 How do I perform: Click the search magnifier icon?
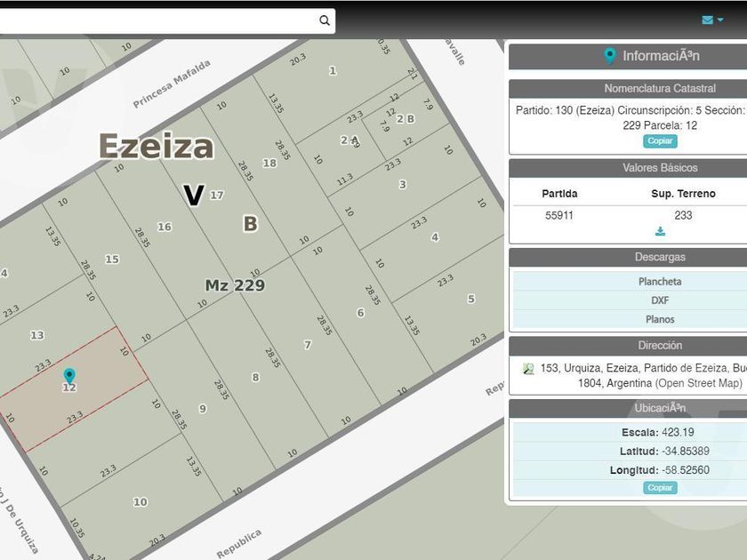325,20
